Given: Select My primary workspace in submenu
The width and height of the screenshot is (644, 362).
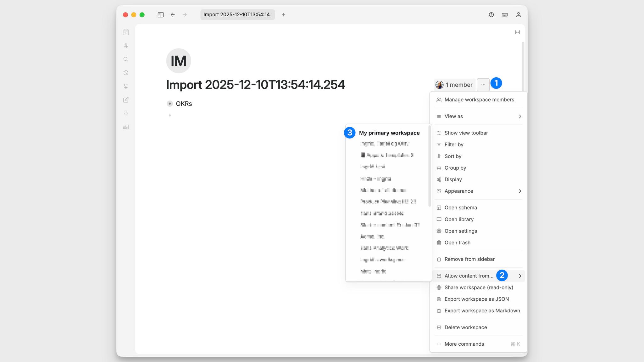Looking at the screenshot, I should pos(389,133).
